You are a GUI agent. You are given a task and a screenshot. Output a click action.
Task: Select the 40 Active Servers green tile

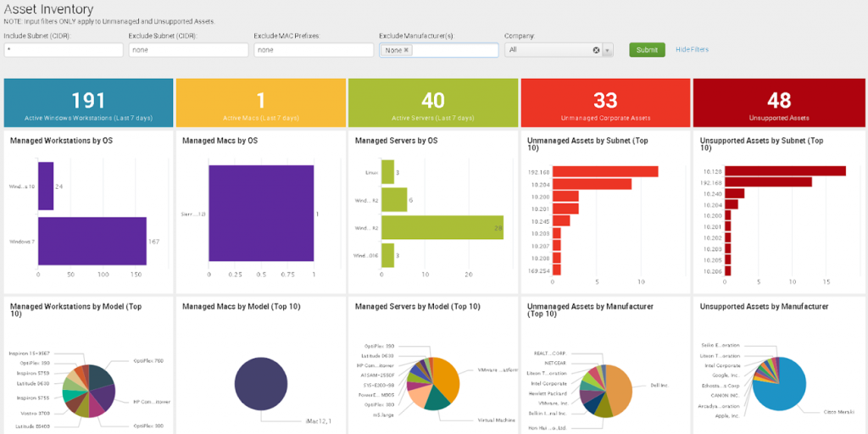click(432, 103)
